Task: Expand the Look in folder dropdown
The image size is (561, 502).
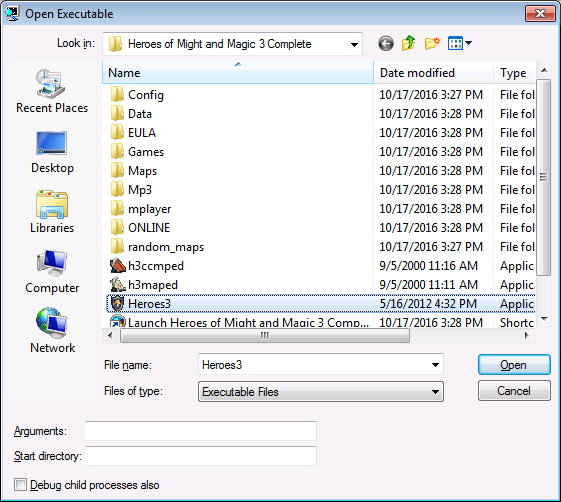Action: (x=354, y=44)
